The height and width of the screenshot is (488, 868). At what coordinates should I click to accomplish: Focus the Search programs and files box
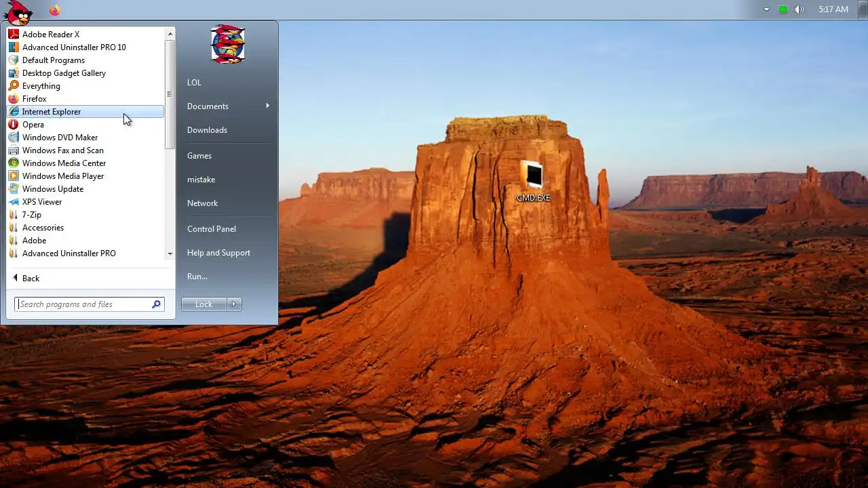coord(90,304)
